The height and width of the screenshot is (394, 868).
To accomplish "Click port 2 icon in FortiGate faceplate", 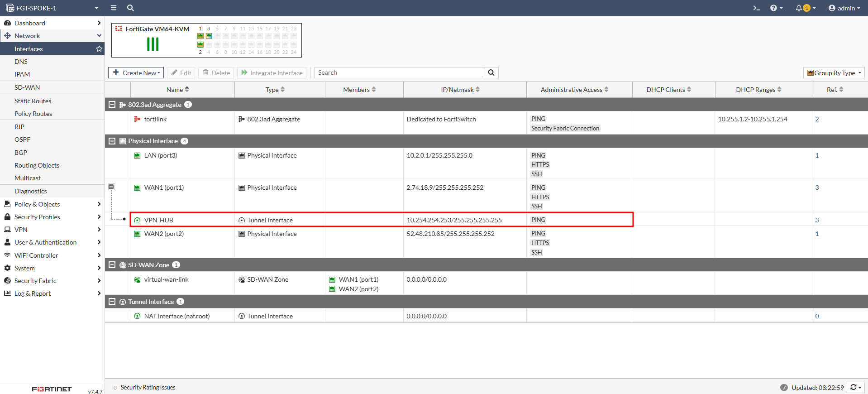I will point(200,44).
